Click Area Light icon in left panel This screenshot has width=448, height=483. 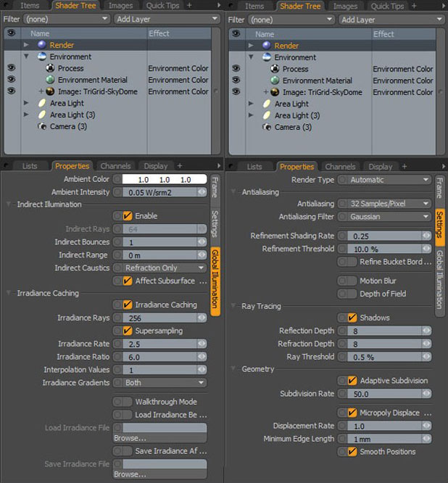pos(42,103)
